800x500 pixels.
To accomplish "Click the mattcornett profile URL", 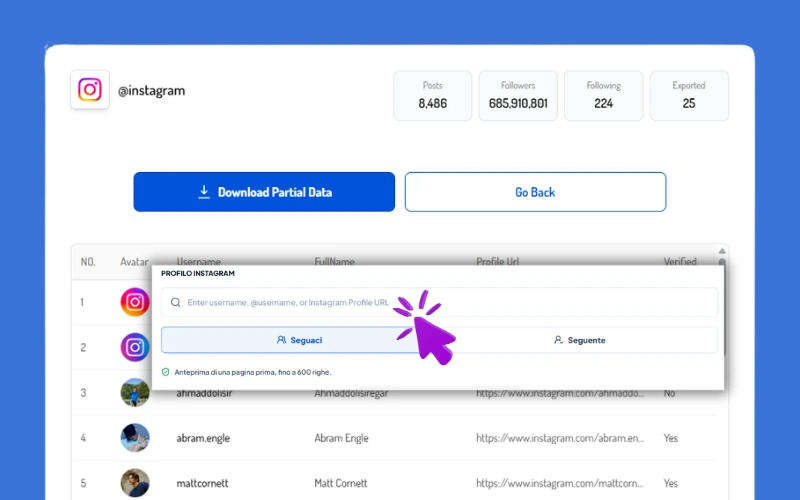I will [x=560, y=483].
